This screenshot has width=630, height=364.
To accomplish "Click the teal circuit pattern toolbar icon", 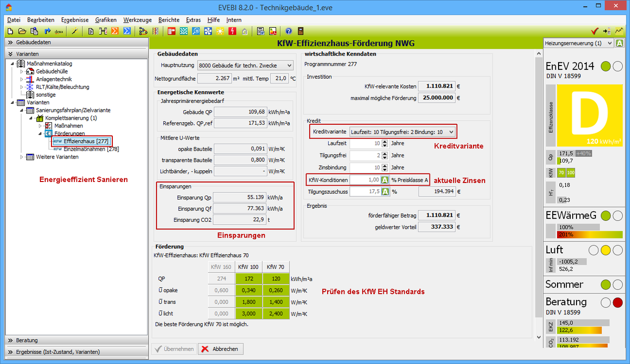I will click(x=184, y=31).
